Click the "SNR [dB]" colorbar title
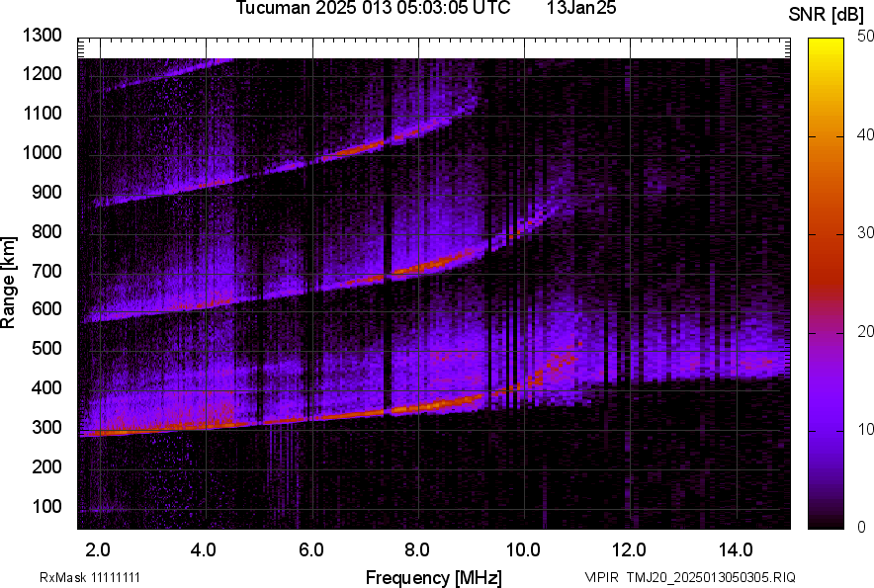Screen dimensions: 874x588 [827, 14]
